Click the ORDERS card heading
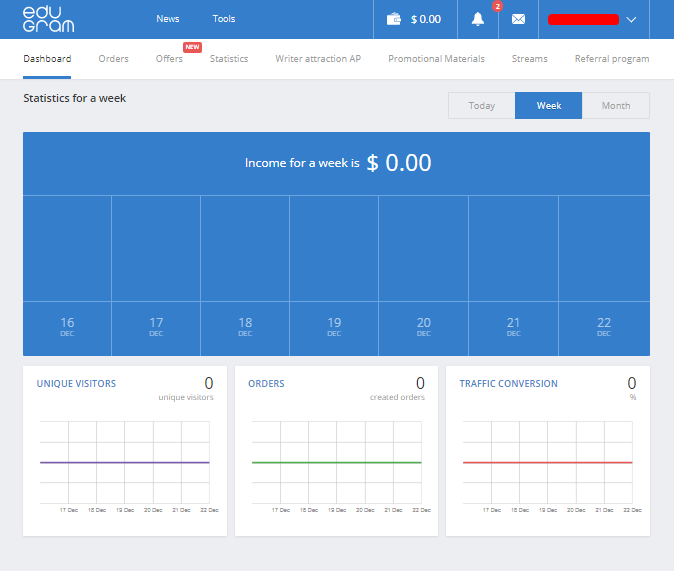 pos(266,384)
